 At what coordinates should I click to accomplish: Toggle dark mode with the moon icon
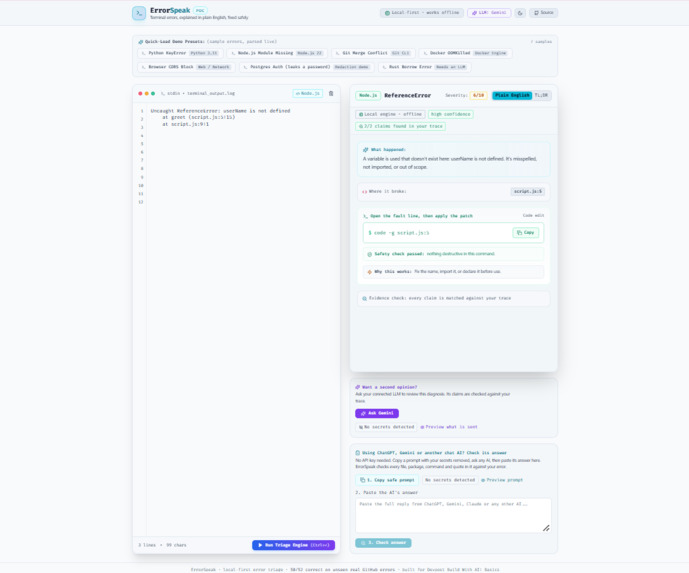click(x=520, y=13)
